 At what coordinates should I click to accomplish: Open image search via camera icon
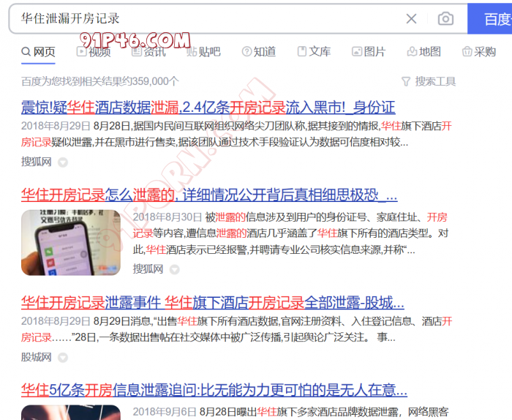click(445, 18)
